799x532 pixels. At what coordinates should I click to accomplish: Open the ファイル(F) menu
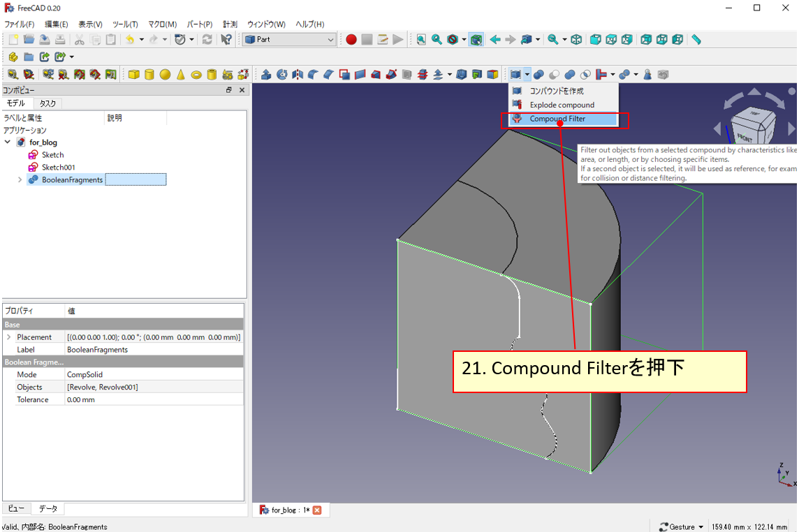pos(20,24)
